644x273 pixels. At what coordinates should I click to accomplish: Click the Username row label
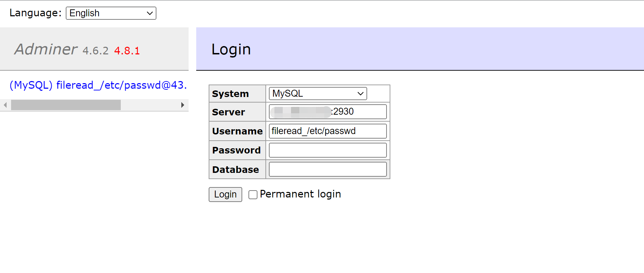pos(237,131)
